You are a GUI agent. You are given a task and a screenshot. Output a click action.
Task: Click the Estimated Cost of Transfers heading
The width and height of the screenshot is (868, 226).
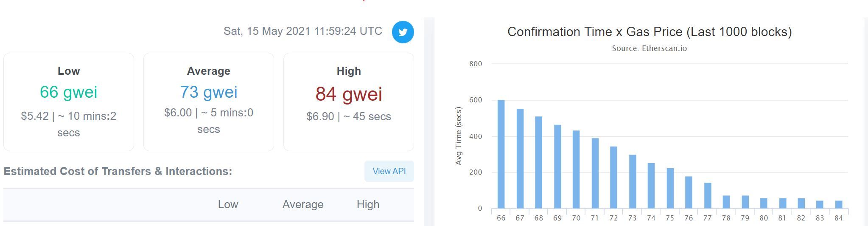[118, 171]
